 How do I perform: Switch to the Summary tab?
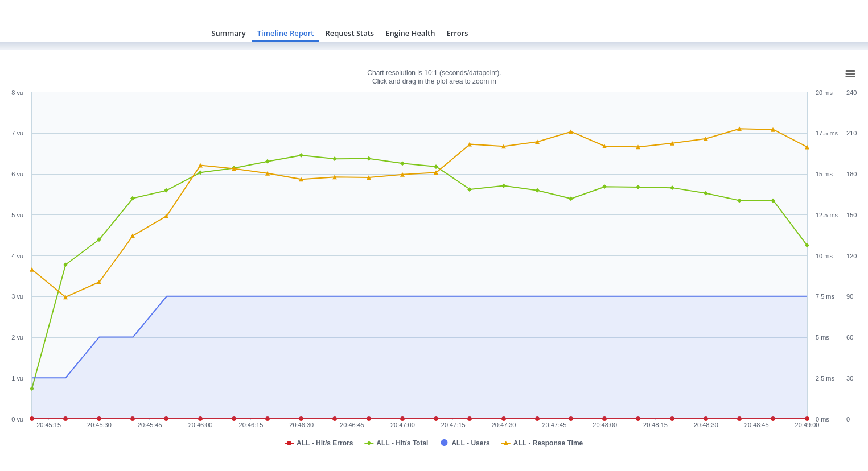tap(228, 34)
